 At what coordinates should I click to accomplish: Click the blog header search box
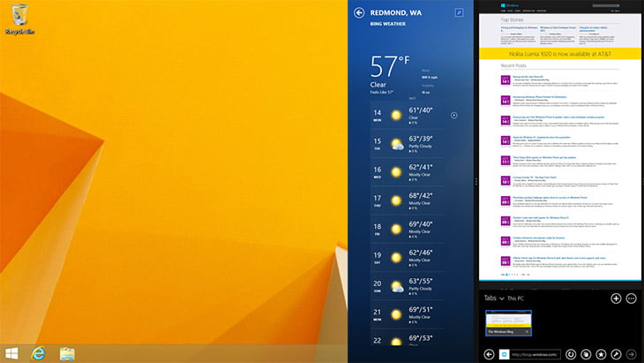606,6
